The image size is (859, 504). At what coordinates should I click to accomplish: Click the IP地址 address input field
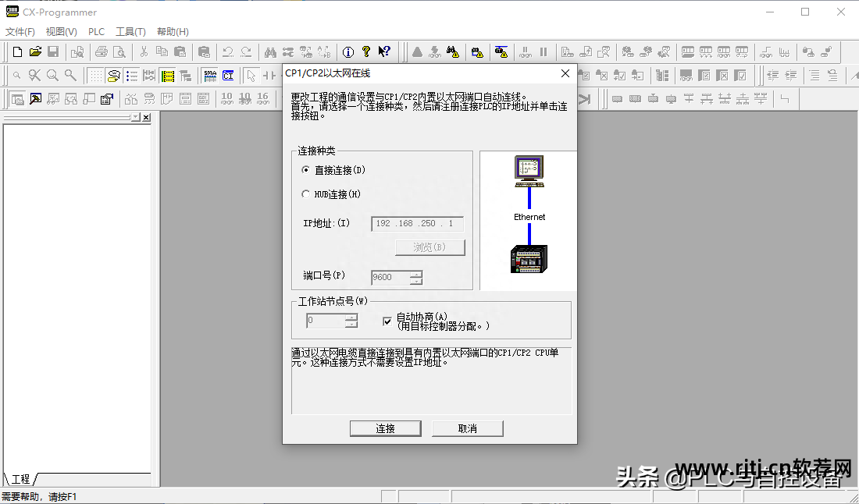click(417, 224)
